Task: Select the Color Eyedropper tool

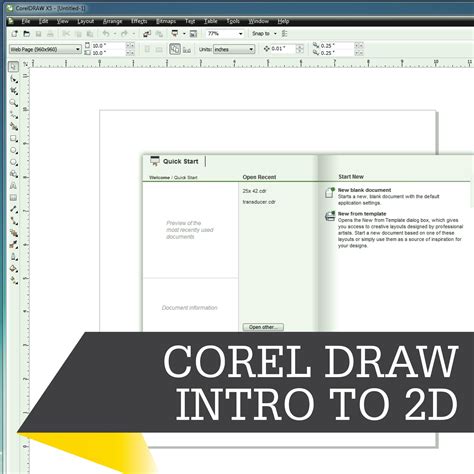Action: click(x=14, y=245)
